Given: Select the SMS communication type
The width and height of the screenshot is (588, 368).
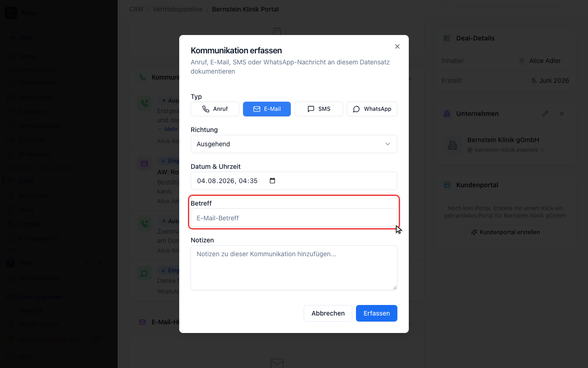Looking at the screenshot, I should (319, 109).
